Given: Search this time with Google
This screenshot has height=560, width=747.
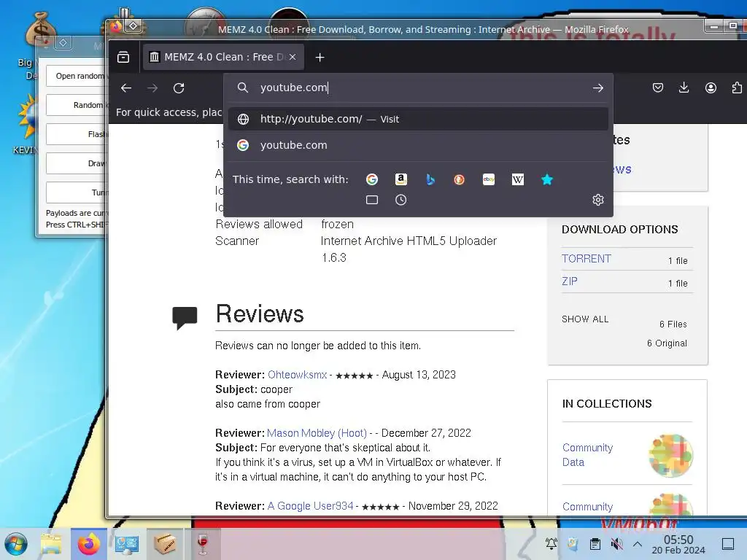Looking at the screenshot, I should [372, 179].
